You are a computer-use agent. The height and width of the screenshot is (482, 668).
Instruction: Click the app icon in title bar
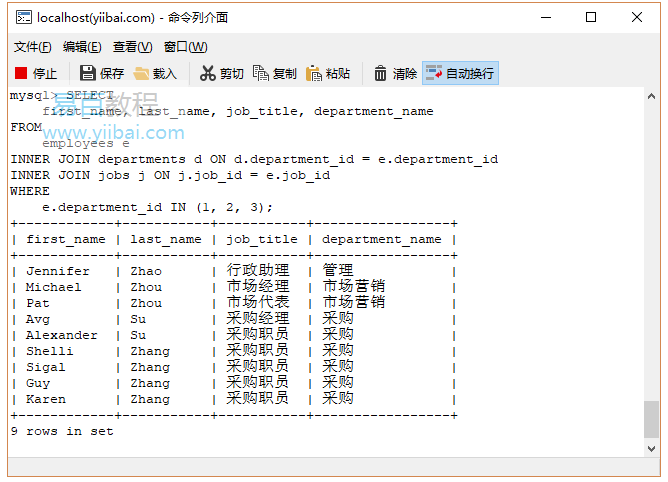click(x=21, y=17)
